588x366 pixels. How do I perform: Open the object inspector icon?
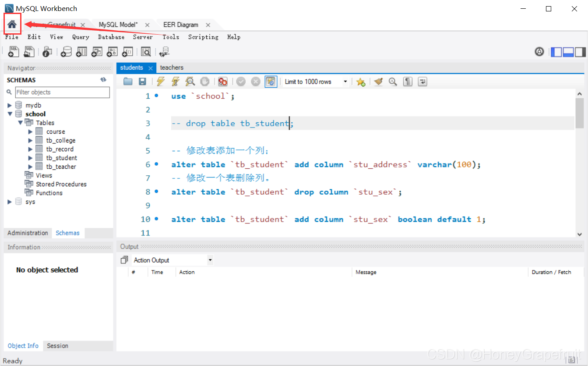tap(47, 52)
